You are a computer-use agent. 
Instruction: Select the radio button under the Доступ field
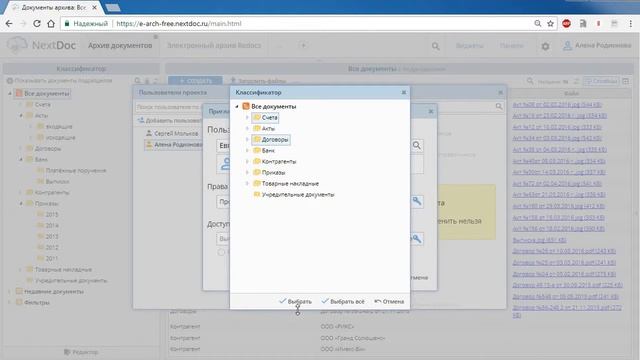click(x=221, y=252)
